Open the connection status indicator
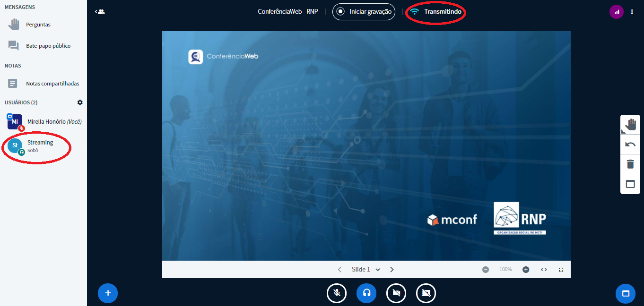Viewport: 644px width, 306px height. [617, 12]
